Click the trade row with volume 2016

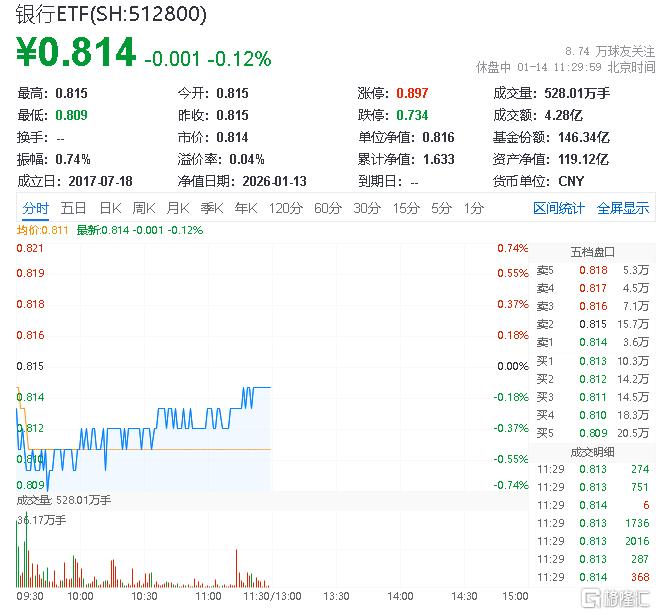[593, 541]
